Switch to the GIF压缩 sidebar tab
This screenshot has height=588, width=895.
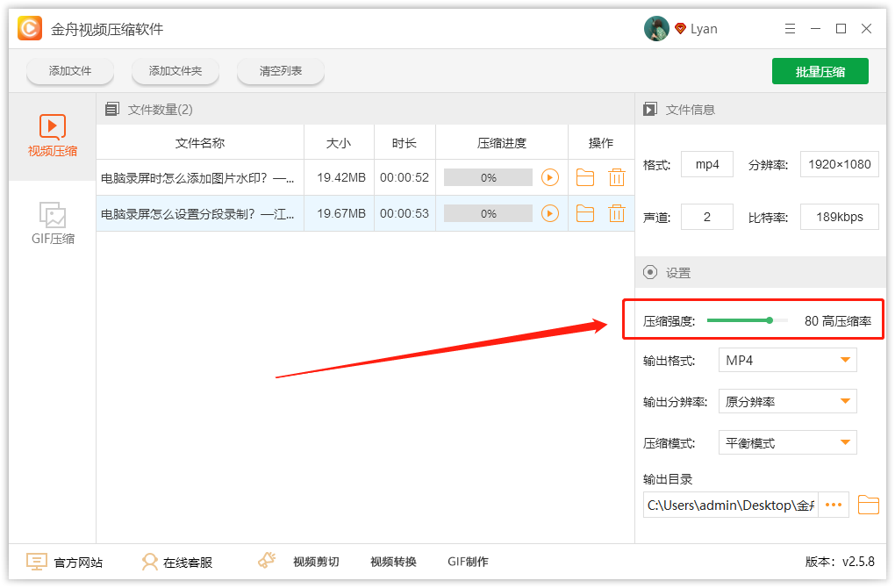(x=53, y=223)
